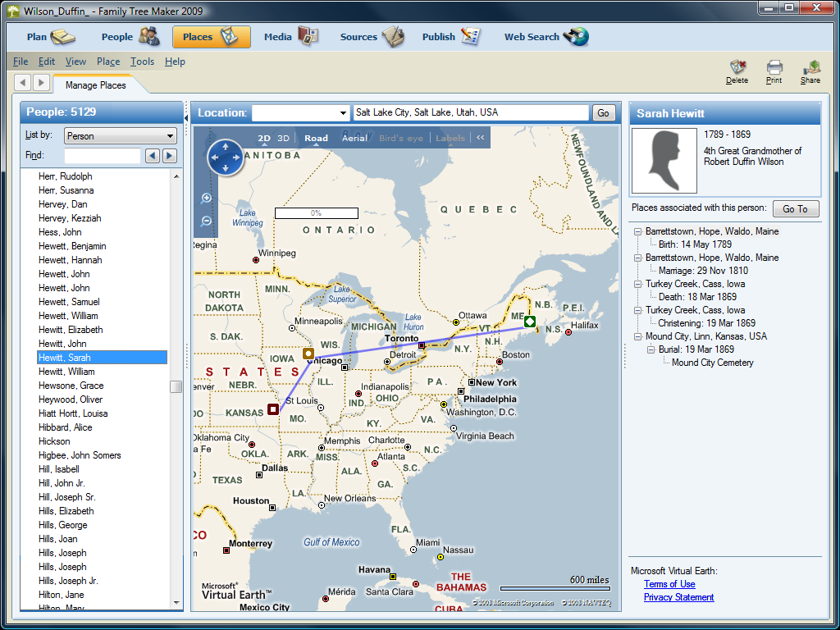
Task: Switch map to Aerial view
Action: [354, 138]
